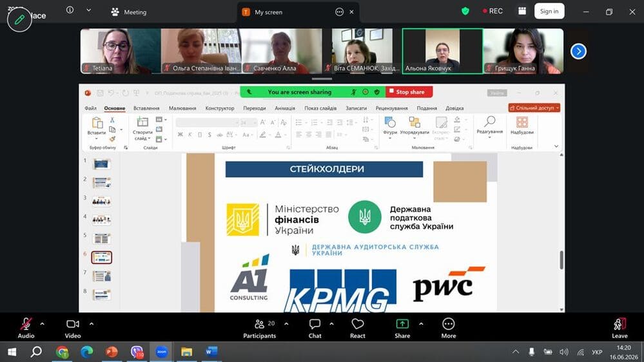Select the My screen tab
The width and height of the screenshot is (644, 362).
pyautogui.click(x=268, y=12)
